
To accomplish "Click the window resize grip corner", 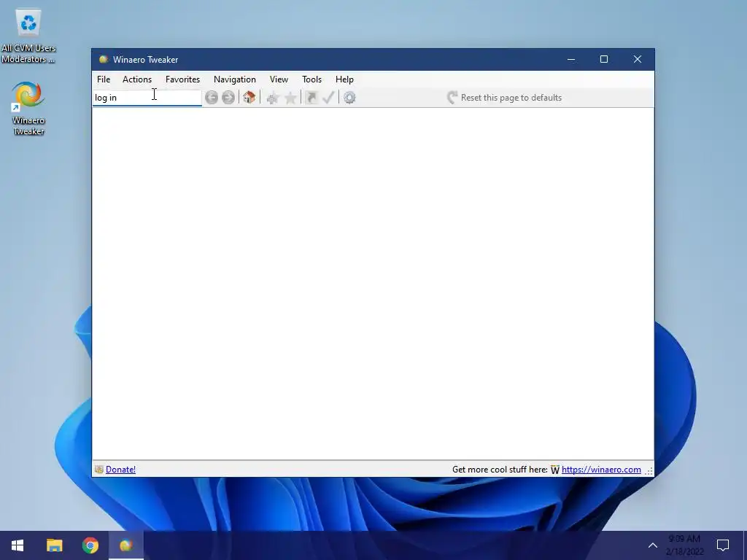I will click(x=649, y=471).
